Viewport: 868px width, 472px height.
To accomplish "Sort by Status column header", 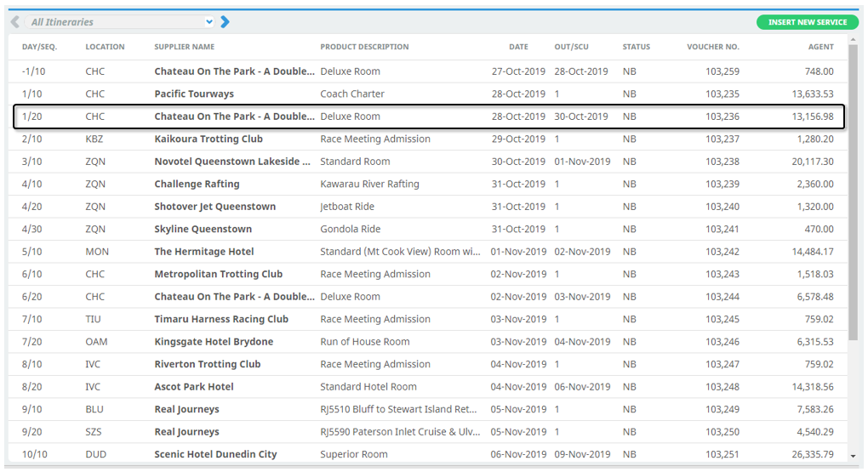I will [636, 47].
